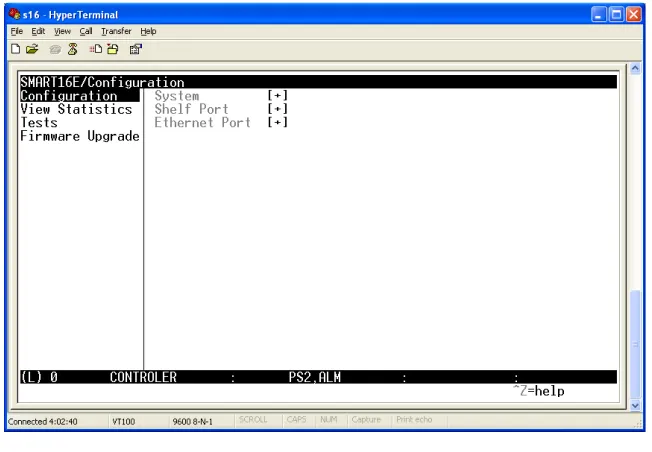The image size is (652, 452).
Task: Close the HyperTerminal window
Action: click(634, 15)
